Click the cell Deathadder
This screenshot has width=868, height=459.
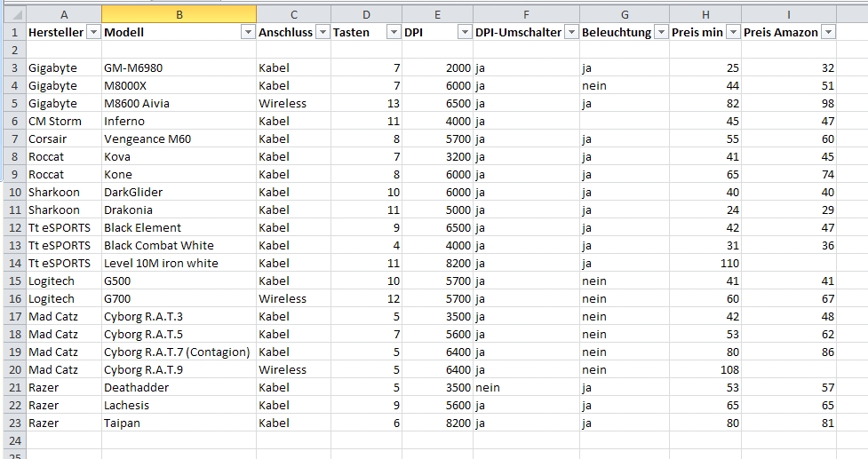[x=179, y=387]
